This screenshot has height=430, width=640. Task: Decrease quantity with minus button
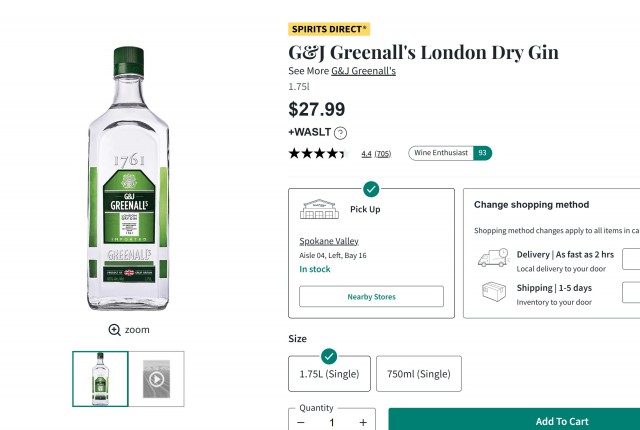click(301, 422)
